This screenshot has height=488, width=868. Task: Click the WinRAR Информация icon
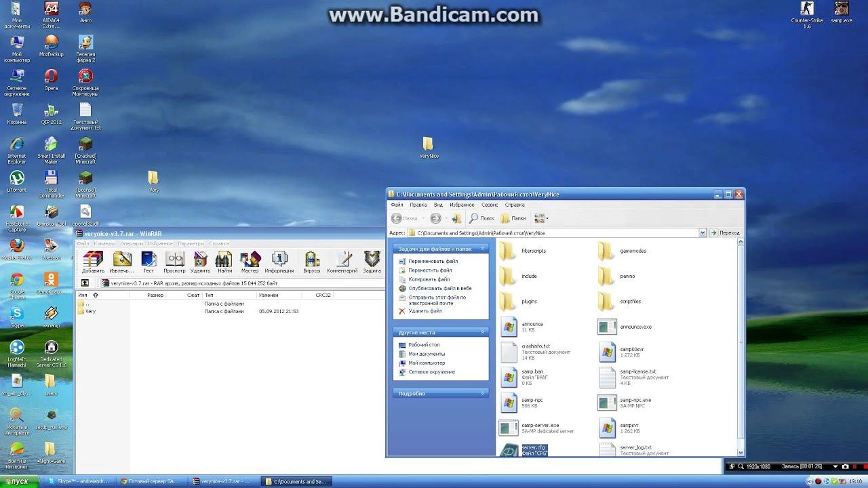point(279,262)
